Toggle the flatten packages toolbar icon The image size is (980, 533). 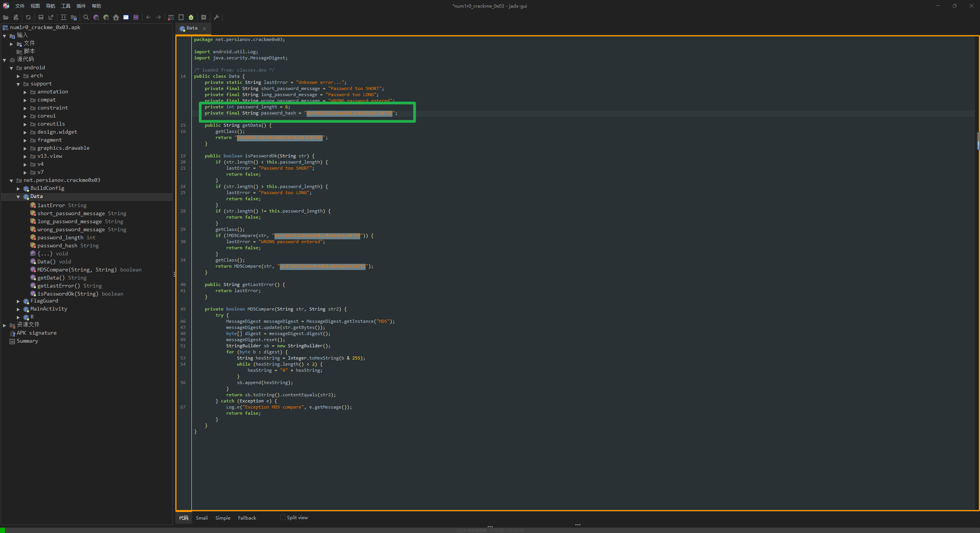74,17
